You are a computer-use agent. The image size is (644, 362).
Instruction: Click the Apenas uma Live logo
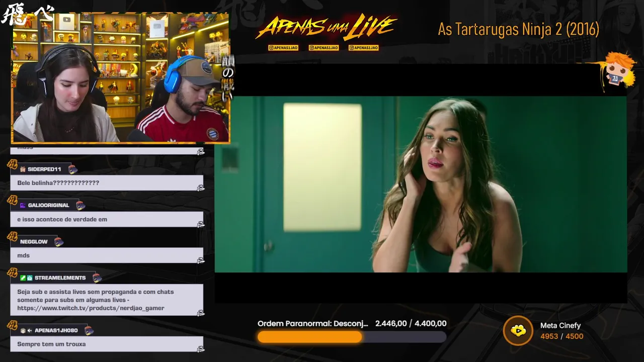coord(326,28)
